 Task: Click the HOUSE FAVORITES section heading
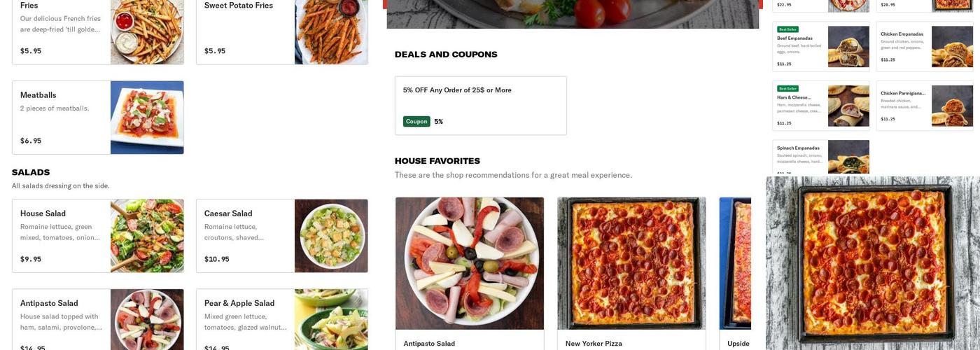coord(437,161)
